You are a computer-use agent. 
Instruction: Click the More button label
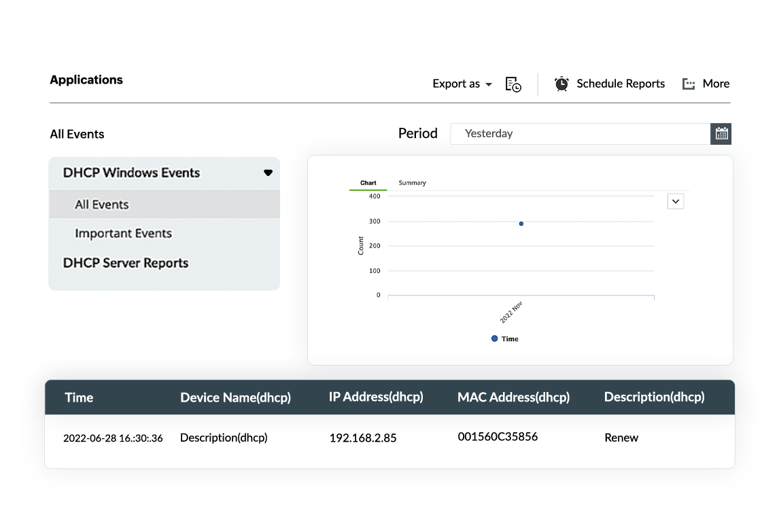pos(716,84)
